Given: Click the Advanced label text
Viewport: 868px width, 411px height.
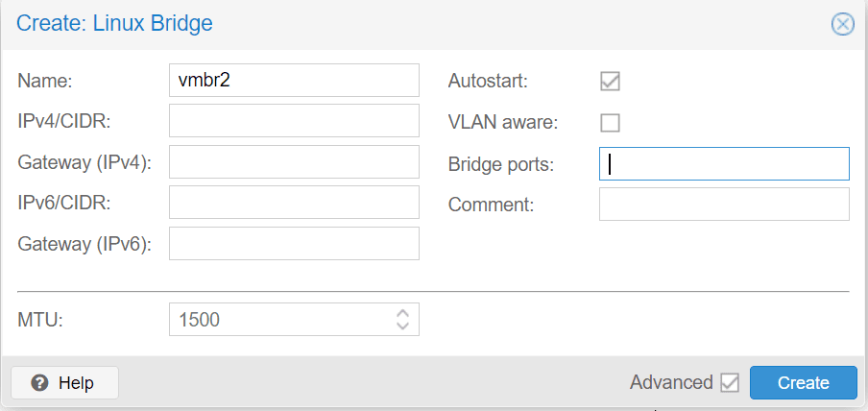Looking at the screenshot, I should [671, 382].
